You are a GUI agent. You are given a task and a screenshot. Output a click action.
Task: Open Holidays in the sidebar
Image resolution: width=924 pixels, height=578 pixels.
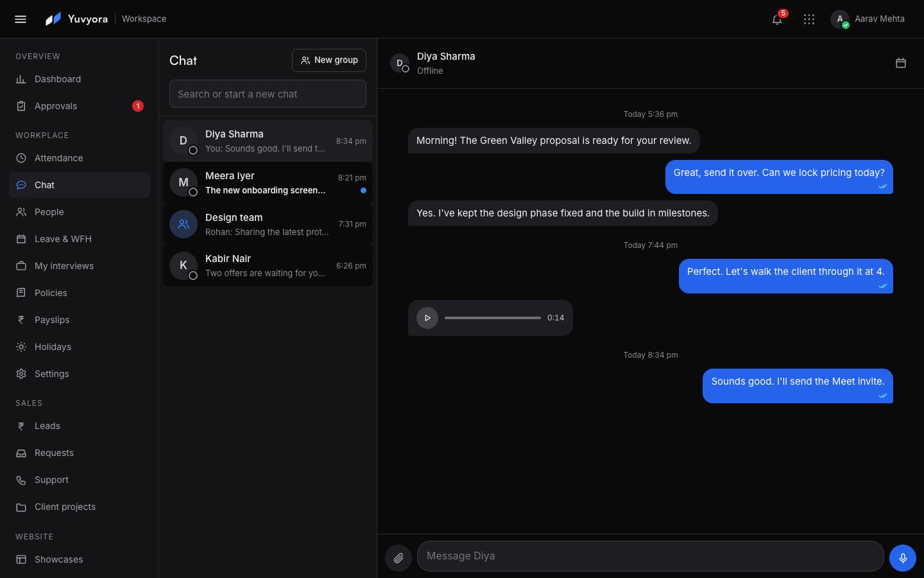[80, 347]
